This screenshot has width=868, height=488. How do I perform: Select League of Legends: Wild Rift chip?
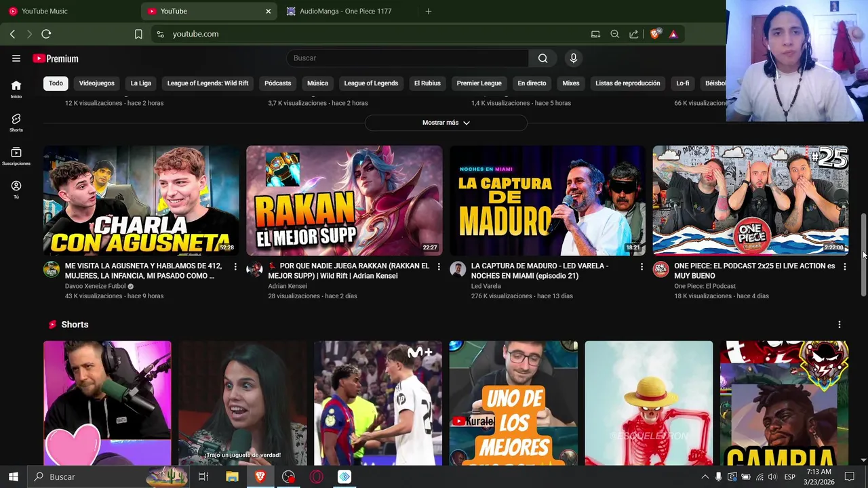pos(208,83)
